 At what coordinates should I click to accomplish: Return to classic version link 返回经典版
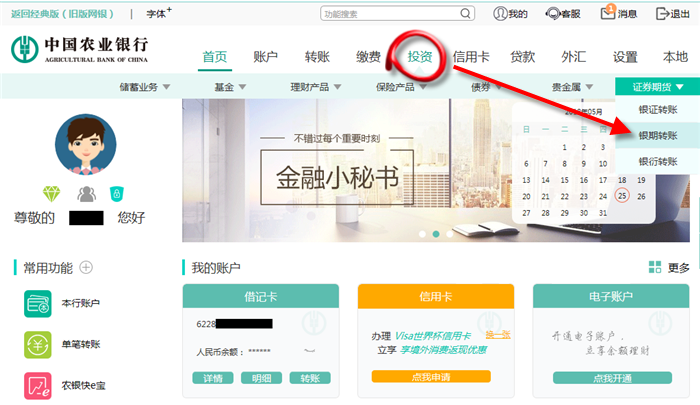pyautogui.click(x=62, y=14)
